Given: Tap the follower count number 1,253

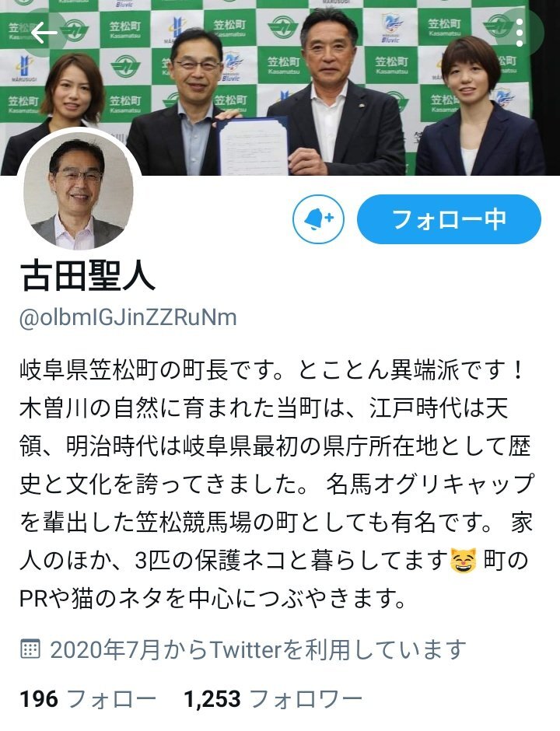Looking at the screenshot, I should coord(212,699).
